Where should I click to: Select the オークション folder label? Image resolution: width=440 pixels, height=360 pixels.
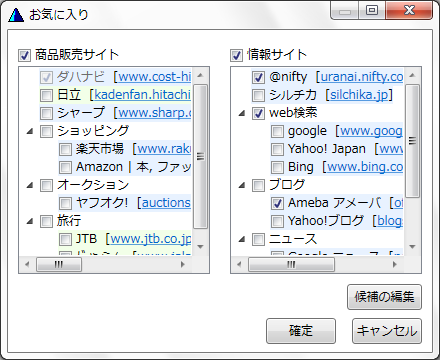[93, 185]
